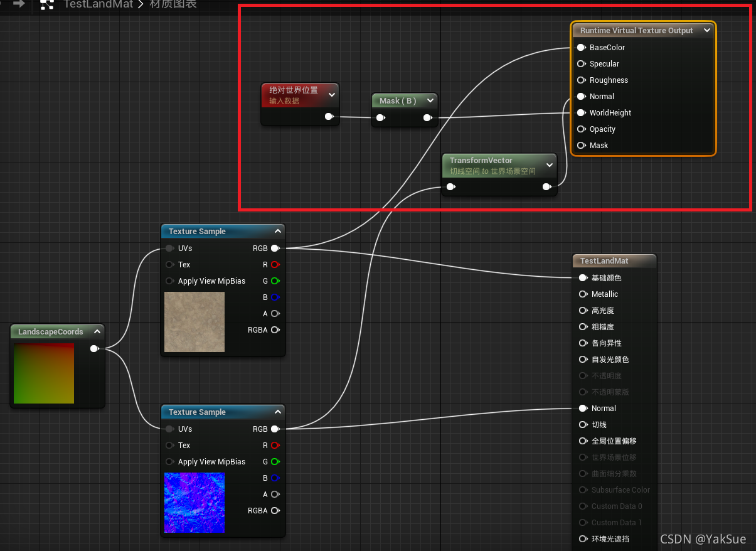Open the Mask (B) channel dropdown
The width and height of the screenshot is (756, 551).
[x=430, y=100]
